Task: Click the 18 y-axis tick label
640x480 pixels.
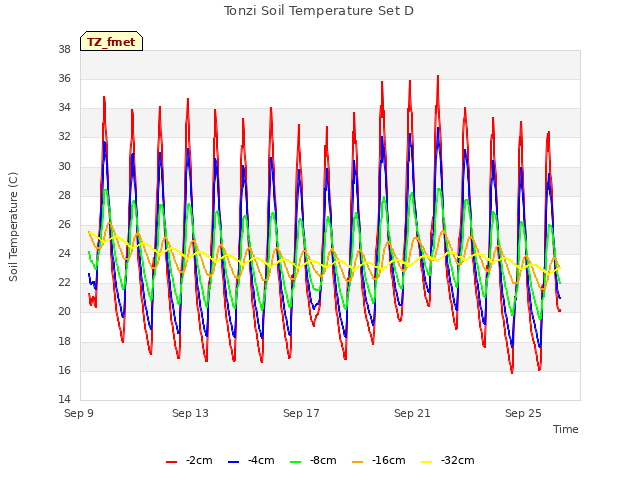Action: pos(64,342)
